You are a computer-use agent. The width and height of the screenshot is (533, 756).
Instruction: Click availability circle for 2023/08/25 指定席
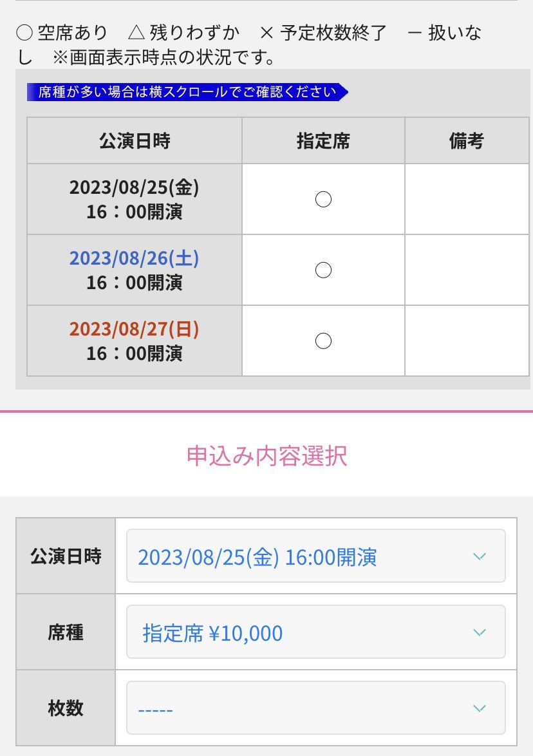point(323,199)
